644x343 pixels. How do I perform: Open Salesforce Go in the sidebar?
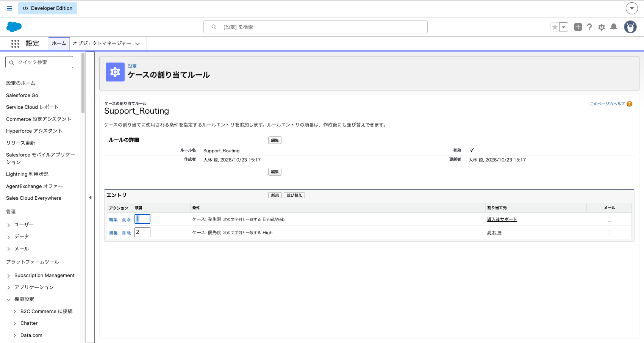click(22, 95)
